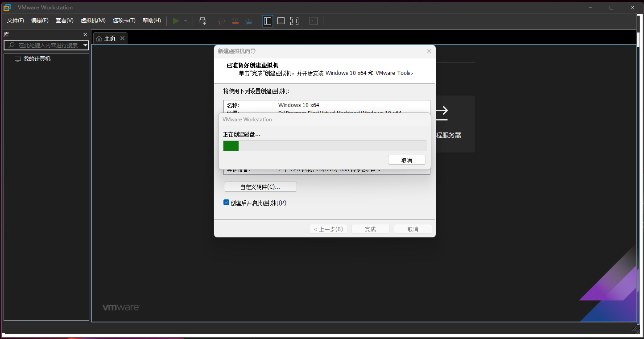Open the 文件(F) menu
The height and width of the screenshot is (339, 644).
[x=16, y=21]
